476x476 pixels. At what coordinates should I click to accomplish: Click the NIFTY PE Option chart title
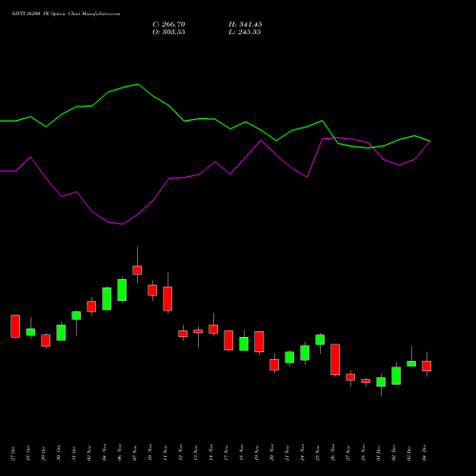pyautogui.click(x=66, y=14)
